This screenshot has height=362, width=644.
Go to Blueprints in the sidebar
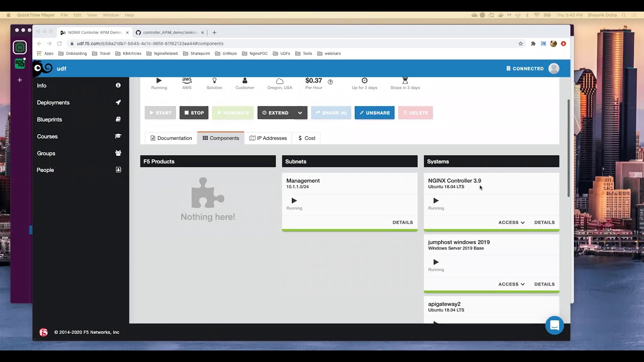click(x=49, y=120)
